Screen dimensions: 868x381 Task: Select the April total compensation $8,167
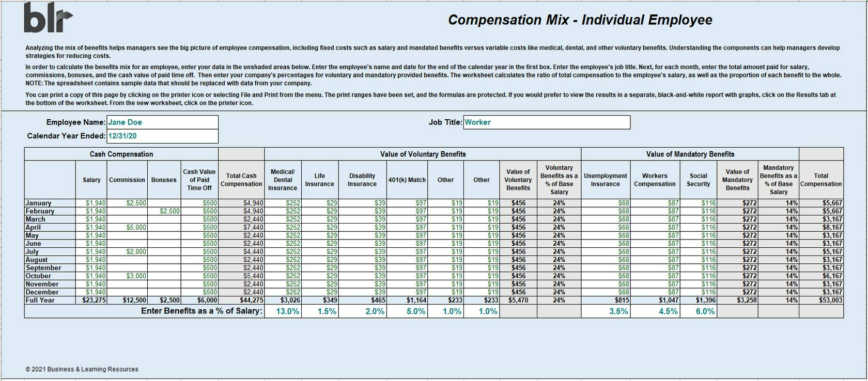(821, 227)
